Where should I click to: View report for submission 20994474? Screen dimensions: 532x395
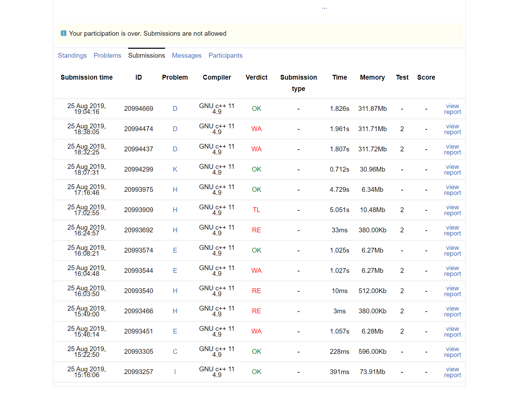(452, 129)
